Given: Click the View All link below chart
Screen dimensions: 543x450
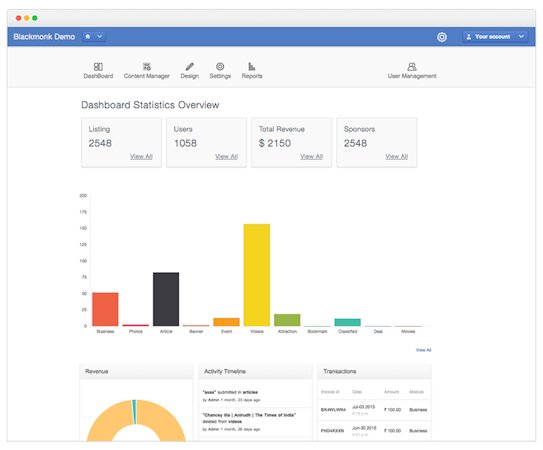Looking at the screenshot, I should [x=423, y=350].
